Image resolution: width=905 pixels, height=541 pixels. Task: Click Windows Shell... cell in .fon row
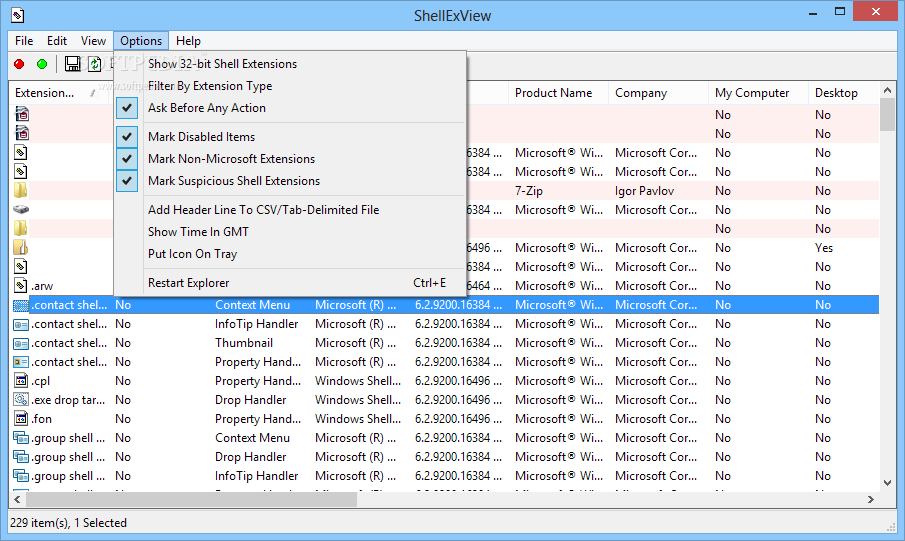tap(358, 419)
